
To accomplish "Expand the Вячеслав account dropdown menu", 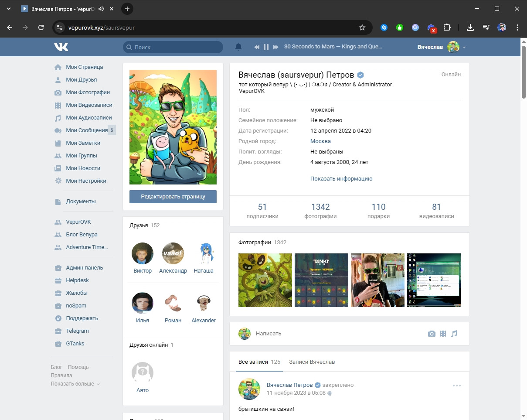I will 464,47.
